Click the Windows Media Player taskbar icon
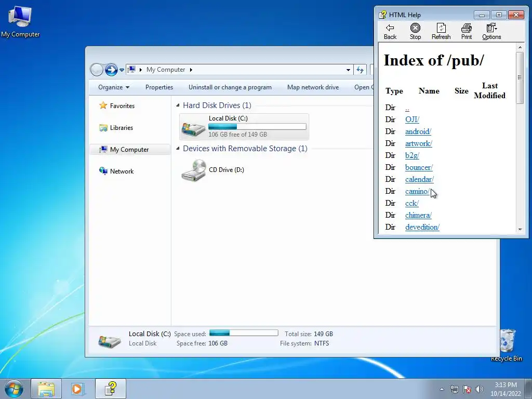Viewport: 532px width, 399px height. tap(77, 389)
